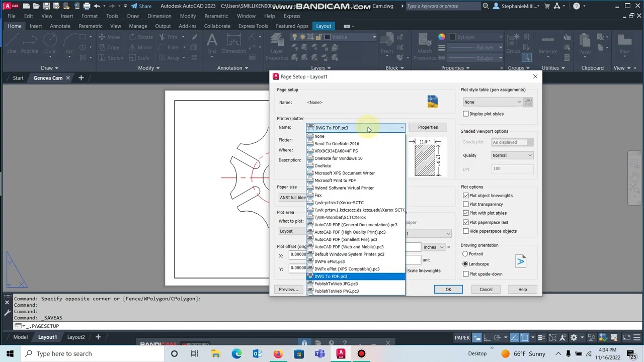Expand the Annotation panel flyout
The image size is (644, 362).
tap(233, 68)
